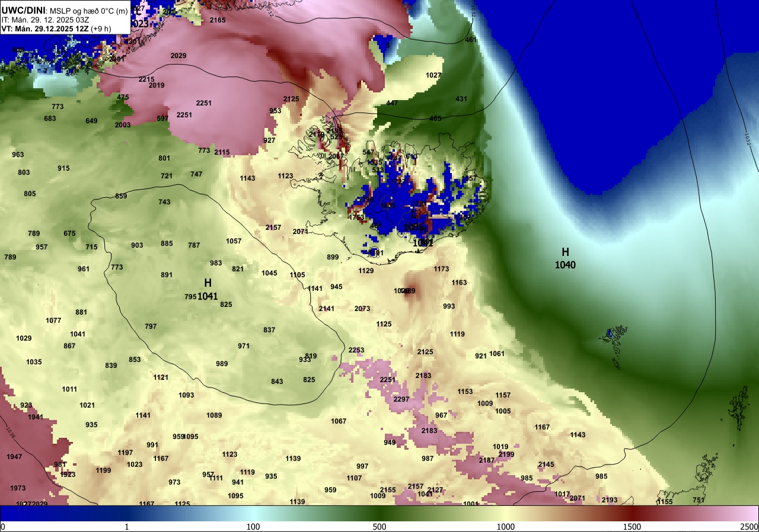The height and width of the screenshot is (532, 759).
Task: Click the map value 1121
Action: click(161, 377)
